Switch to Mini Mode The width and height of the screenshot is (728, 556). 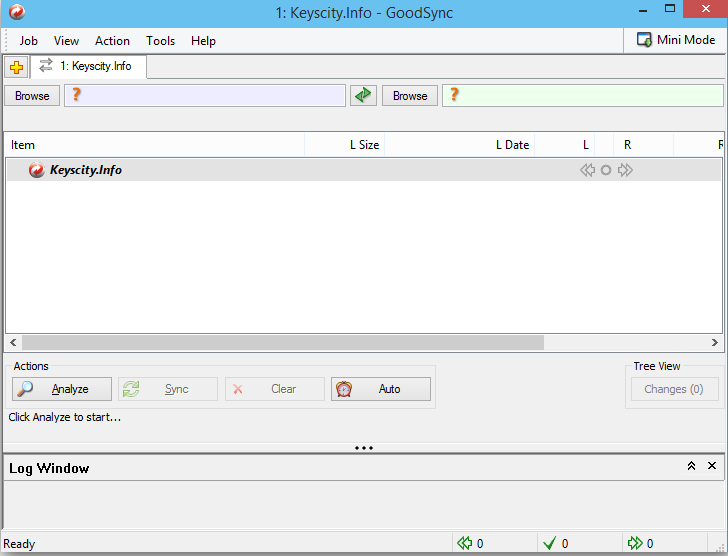[676, 40]
